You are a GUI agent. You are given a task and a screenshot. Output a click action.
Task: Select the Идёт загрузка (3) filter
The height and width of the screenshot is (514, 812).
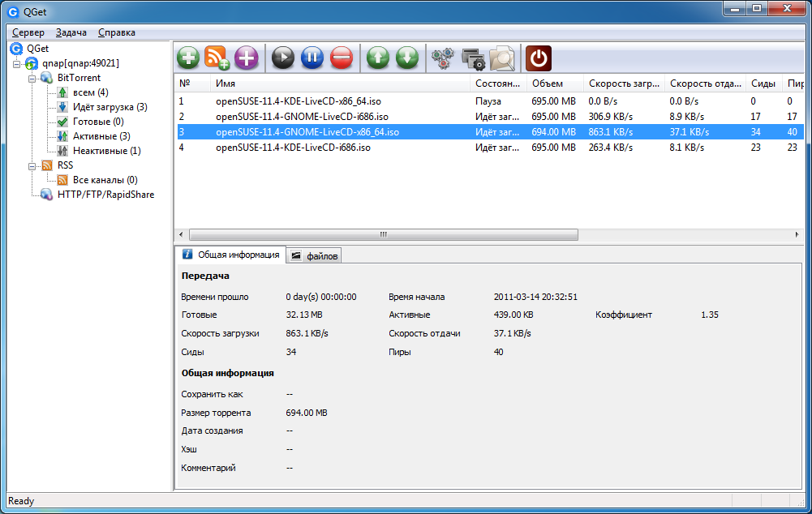pos(110,107)
